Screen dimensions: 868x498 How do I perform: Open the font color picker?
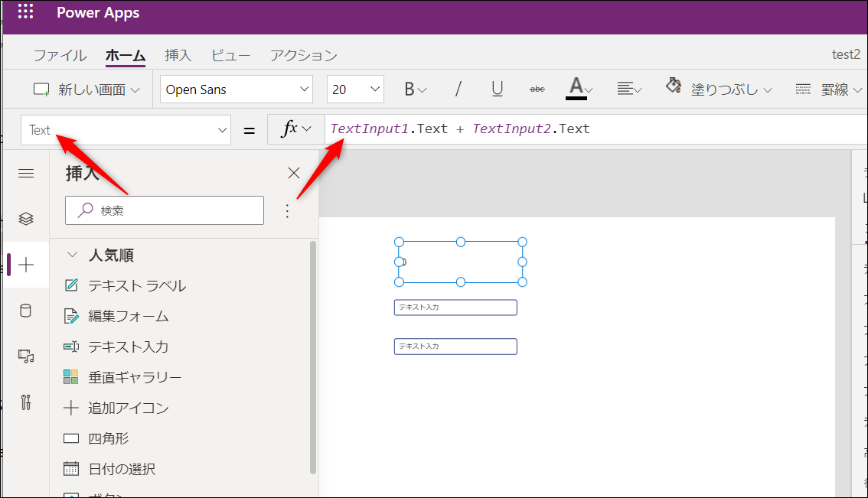click(x=579, y=89)
